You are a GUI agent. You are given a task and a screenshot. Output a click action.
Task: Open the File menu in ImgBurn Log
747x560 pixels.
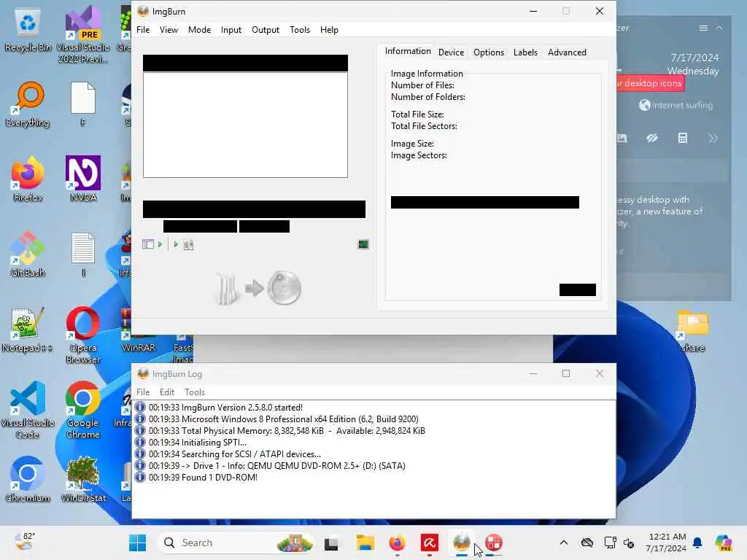coord(143,392)
